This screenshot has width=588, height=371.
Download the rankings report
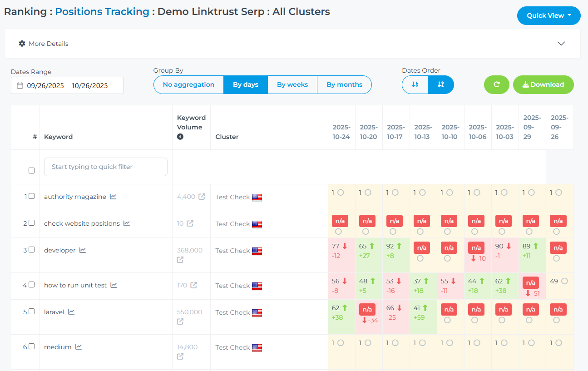(543, 84)
